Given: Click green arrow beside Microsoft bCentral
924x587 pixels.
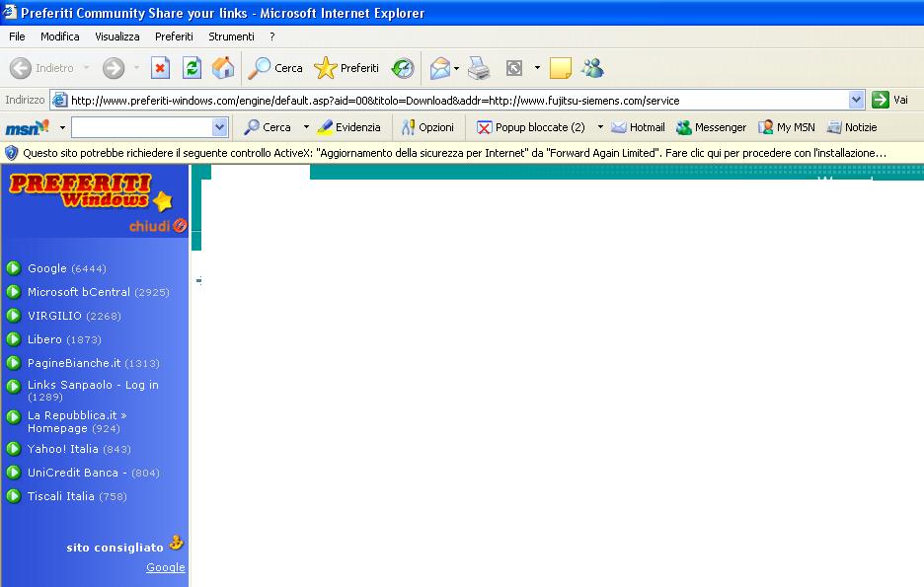Looking at the screenshot, I should (x=14, y=292).
